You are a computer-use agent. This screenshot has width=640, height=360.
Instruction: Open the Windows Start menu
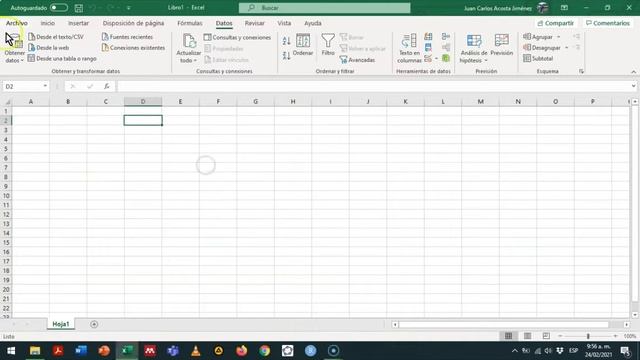(x=11, y=351)
